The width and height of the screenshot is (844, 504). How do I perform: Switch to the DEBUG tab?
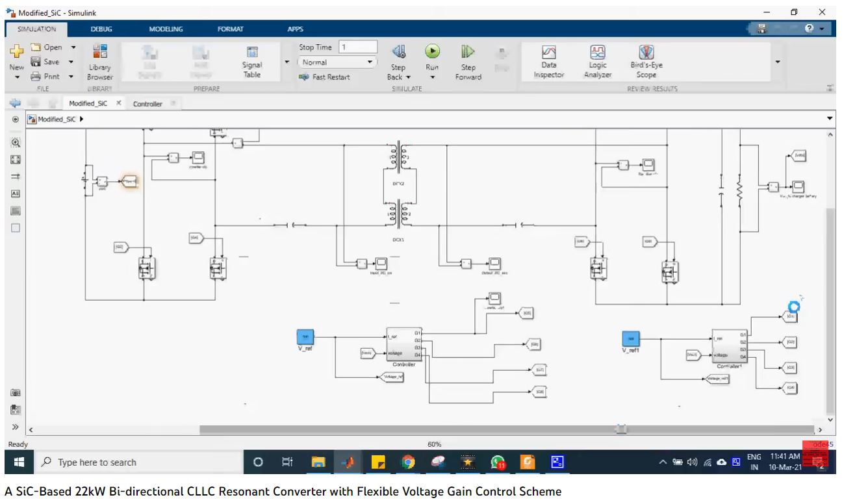[x=101, y=29]
